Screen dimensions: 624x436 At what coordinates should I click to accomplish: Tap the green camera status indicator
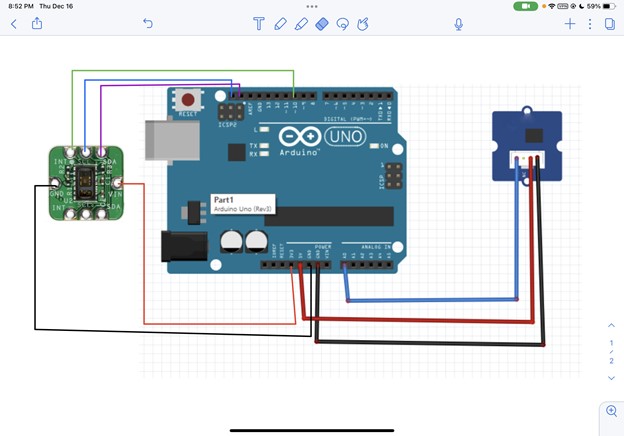(525, 6)
